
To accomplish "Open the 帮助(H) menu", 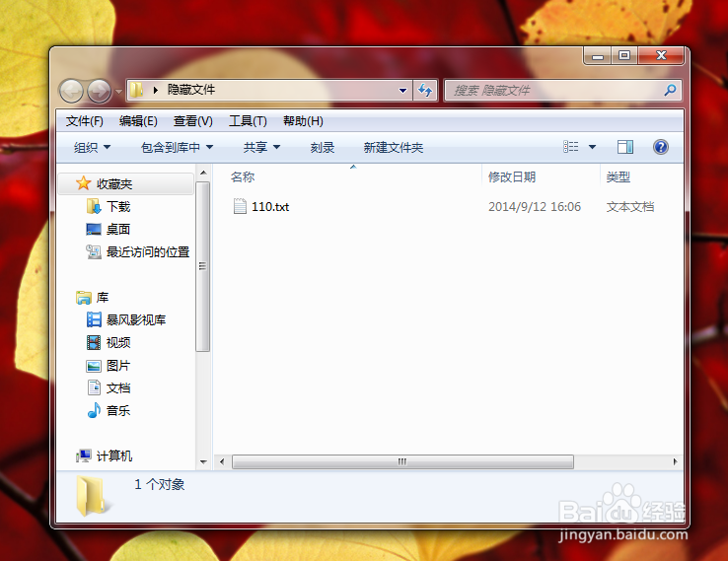I will (303, 121).
